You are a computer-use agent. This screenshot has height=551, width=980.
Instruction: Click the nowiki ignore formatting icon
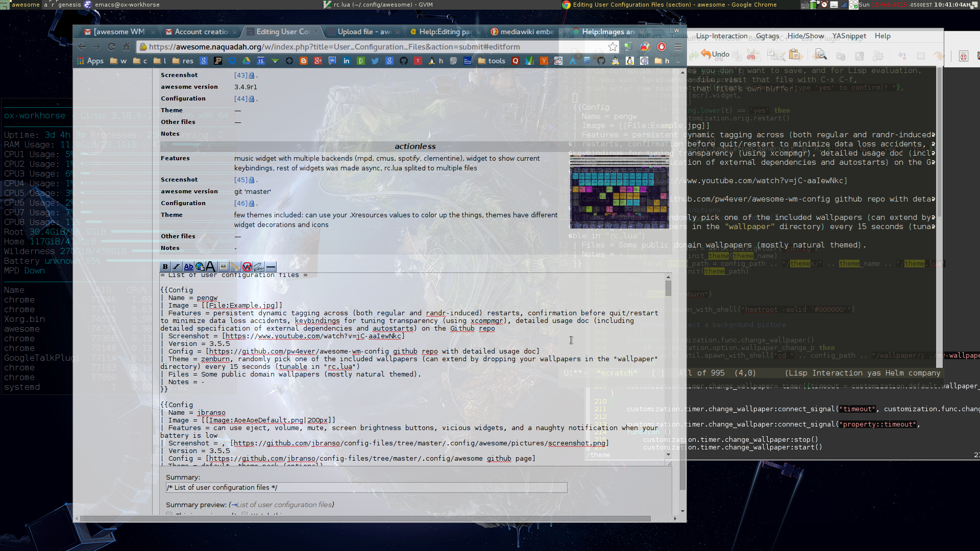click(247, 267)
